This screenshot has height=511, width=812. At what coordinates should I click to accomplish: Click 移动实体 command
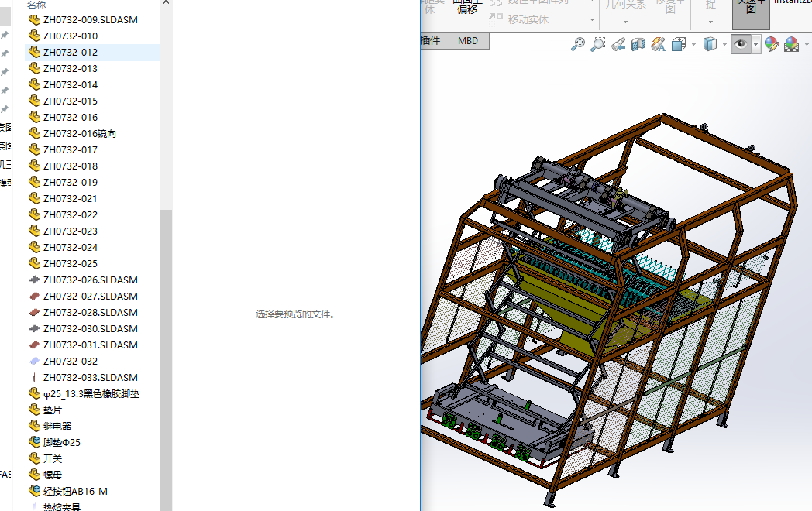(518, 19)
